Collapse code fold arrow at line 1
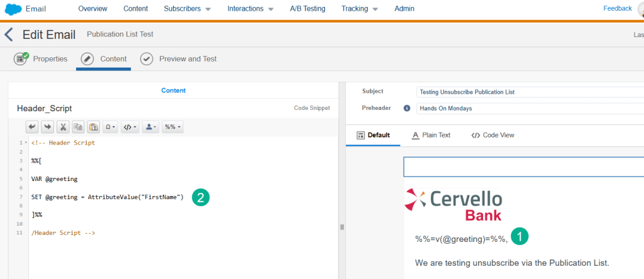Screen dimensions: 644x279 pos(26,143)
